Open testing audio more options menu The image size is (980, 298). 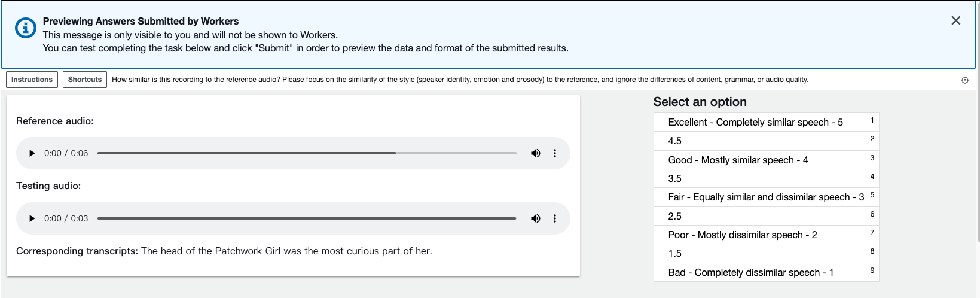tap(555, 218)
